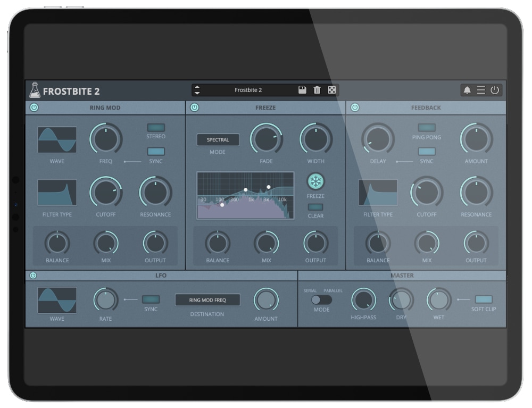Save the current preset with disk icon
The height and width of the screenshot is (408, 532).
[302, 90]
